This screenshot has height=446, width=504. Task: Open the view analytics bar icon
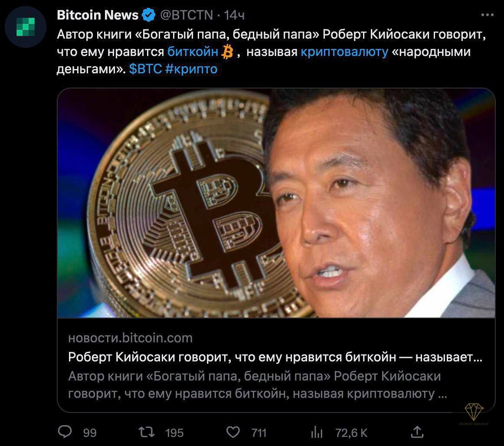pos(317,432)
